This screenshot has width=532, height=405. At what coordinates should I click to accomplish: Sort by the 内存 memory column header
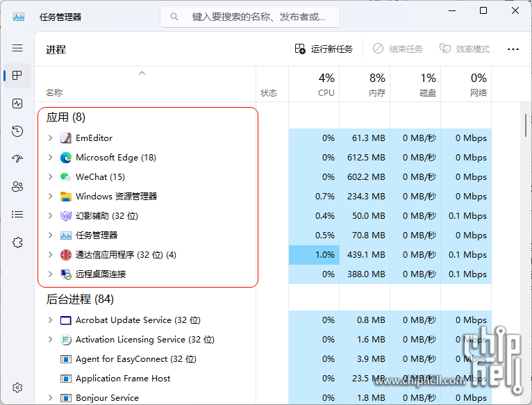[x=365, y=84]
